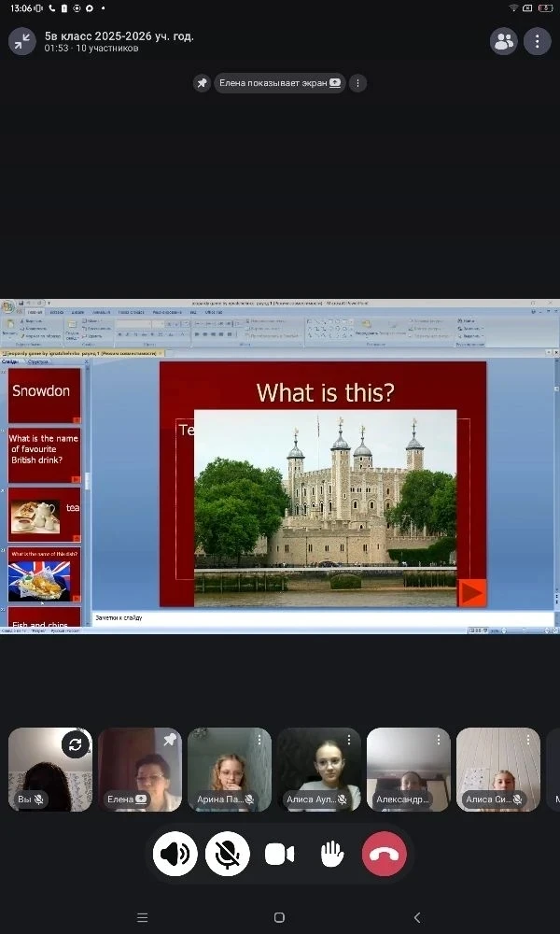Viewport: 560px width, 934px height.
Task: Select Алиса Аул's video thumbnail
Action: (318, 769)
